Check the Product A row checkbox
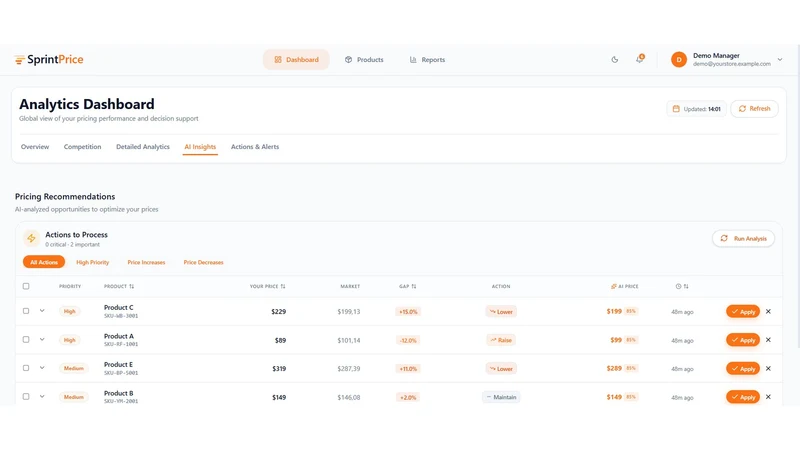Image resolution: width=800 pixels, height=450 pixels. pos(26,339)
